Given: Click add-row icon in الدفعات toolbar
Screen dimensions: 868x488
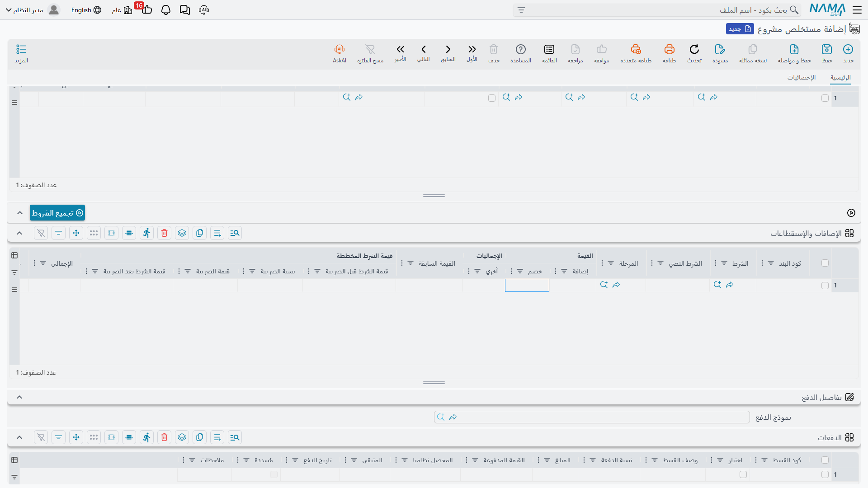Looking at the screenshot, I should [x=217, y=437].
